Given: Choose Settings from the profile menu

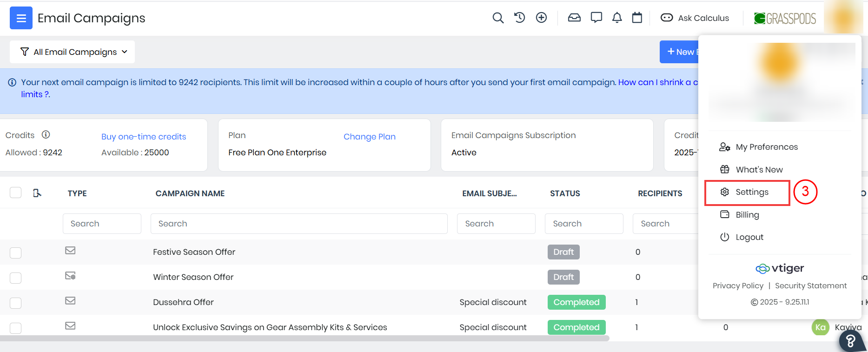Looking at the screenshot, I should [751, 192].
